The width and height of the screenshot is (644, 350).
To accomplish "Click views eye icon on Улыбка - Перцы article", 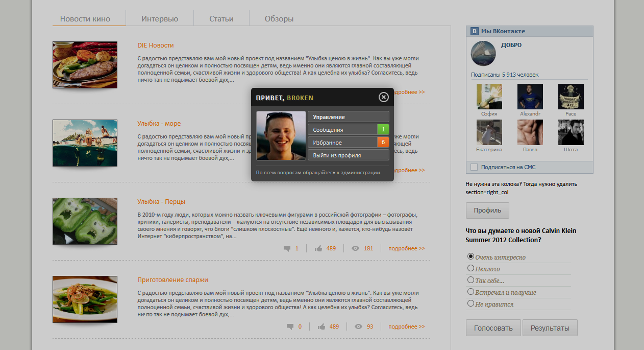I will pos(356,249).
